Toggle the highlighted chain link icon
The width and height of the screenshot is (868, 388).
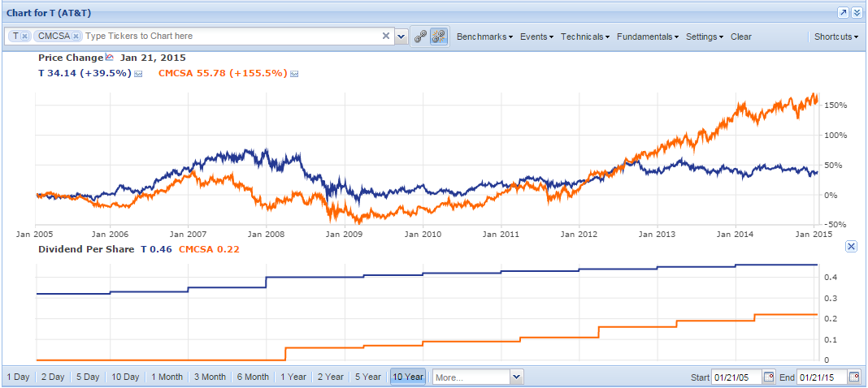pyautogui.click(x=438, y=37)
